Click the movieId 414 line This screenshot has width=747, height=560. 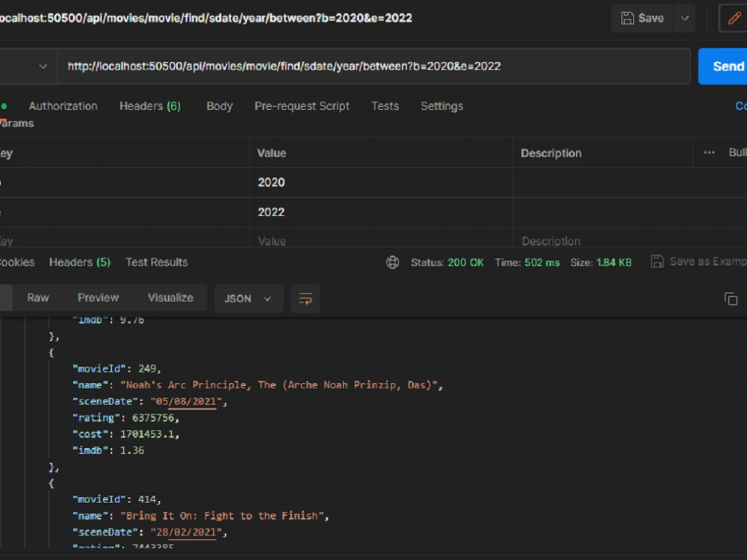(x=117, y=499)
